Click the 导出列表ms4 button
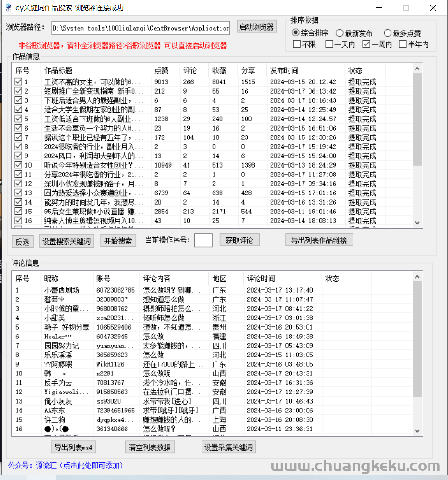Screen dimensions: 448x480 coord(73,447)
